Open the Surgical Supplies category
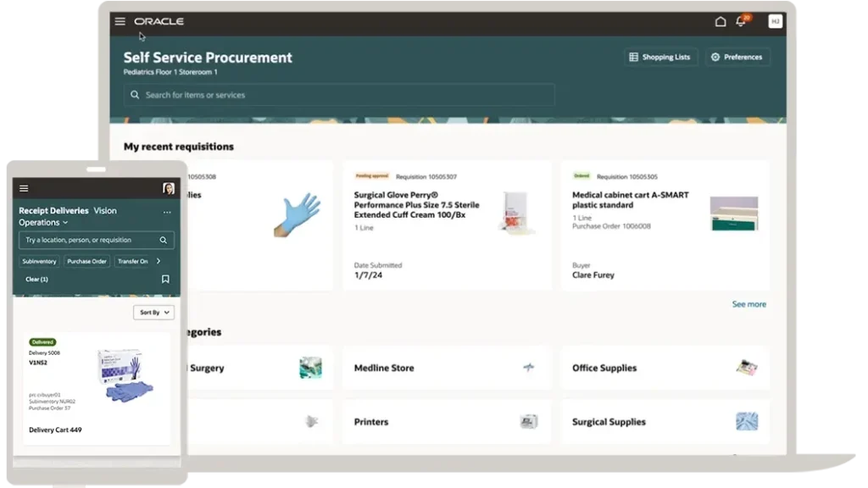This screenshot has width=868, height=488. pos(665,422)
